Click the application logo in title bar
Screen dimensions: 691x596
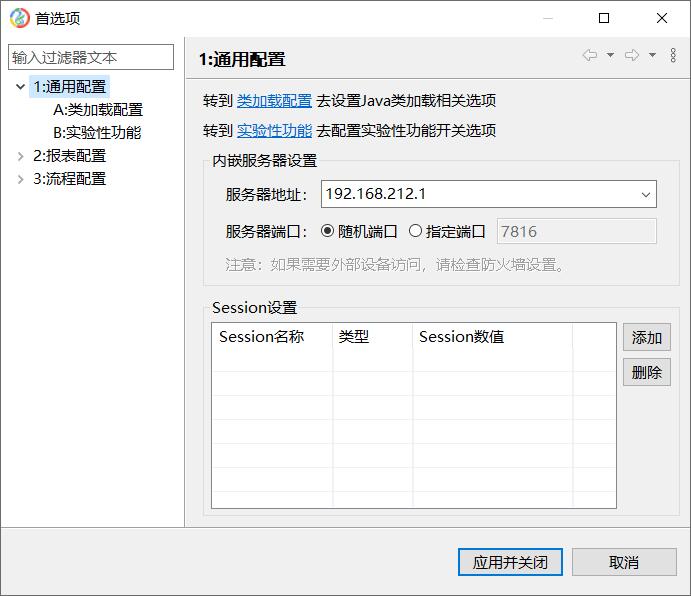(x=19, y=18)
